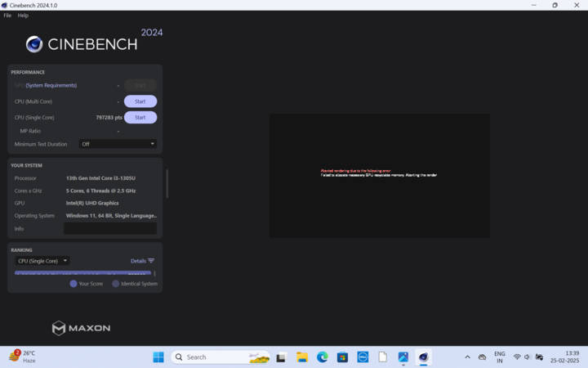Select the ranking score bar entry
Screen dimensions: 588x368
point(82,273)
